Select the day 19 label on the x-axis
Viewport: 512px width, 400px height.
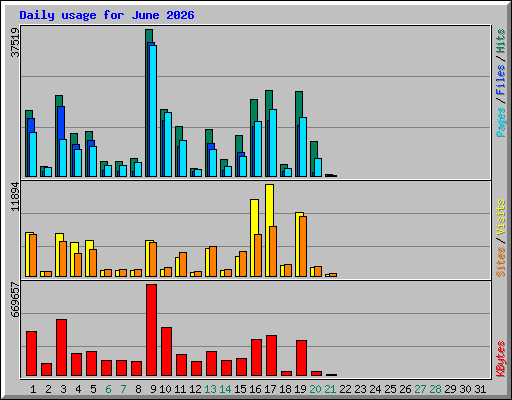click(x=300, y=389)
